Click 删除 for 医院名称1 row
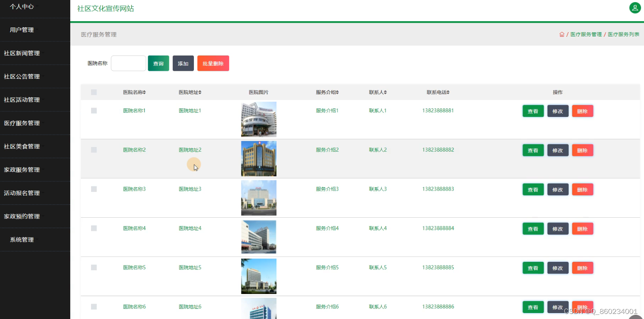This screenshot has height=319, width=644. coord(583,111)
